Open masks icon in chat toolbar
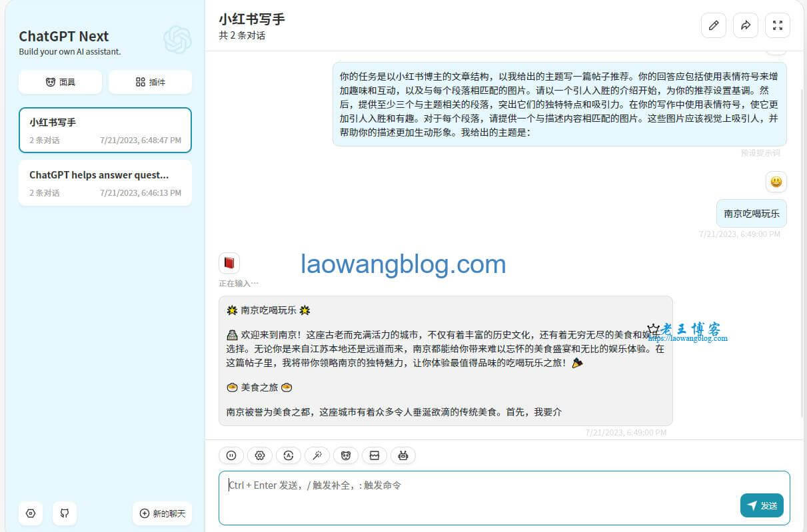807x532 pixels. 346,455
